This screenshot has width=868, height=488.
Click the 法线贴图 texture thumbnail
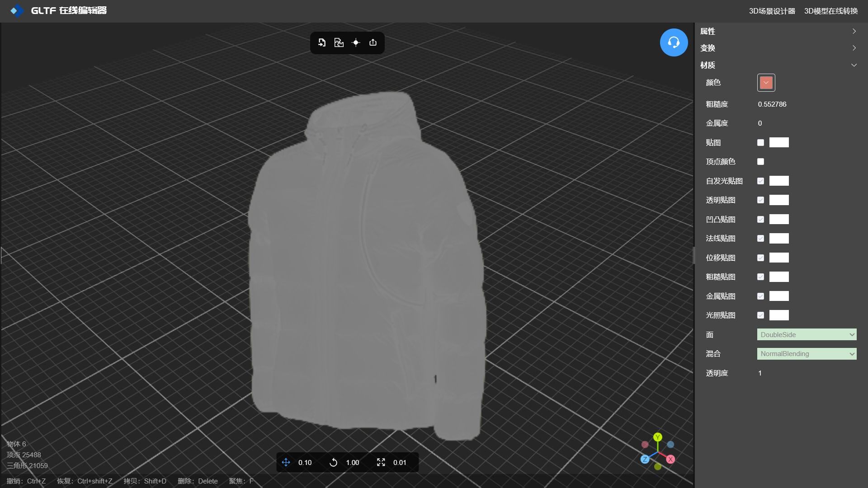pyautogui.click(x=779, y=239)
